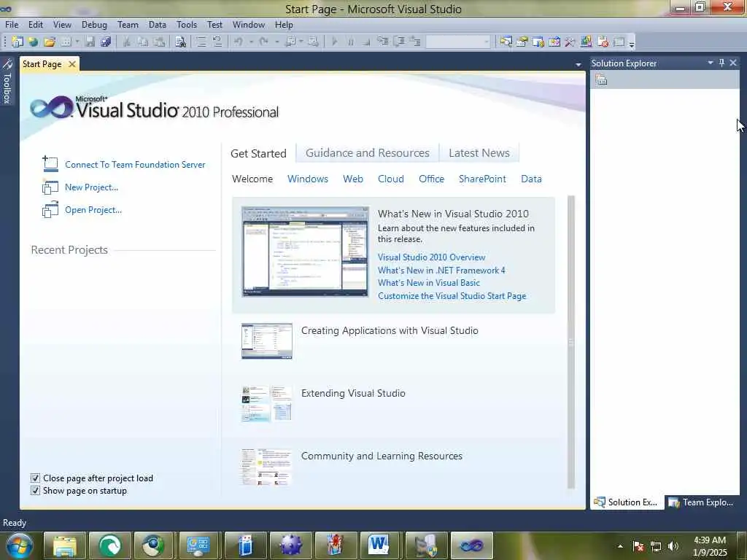Screen dimensions: 747x560
Task: Click the New Project... link
Action: [x=91, y=187]
